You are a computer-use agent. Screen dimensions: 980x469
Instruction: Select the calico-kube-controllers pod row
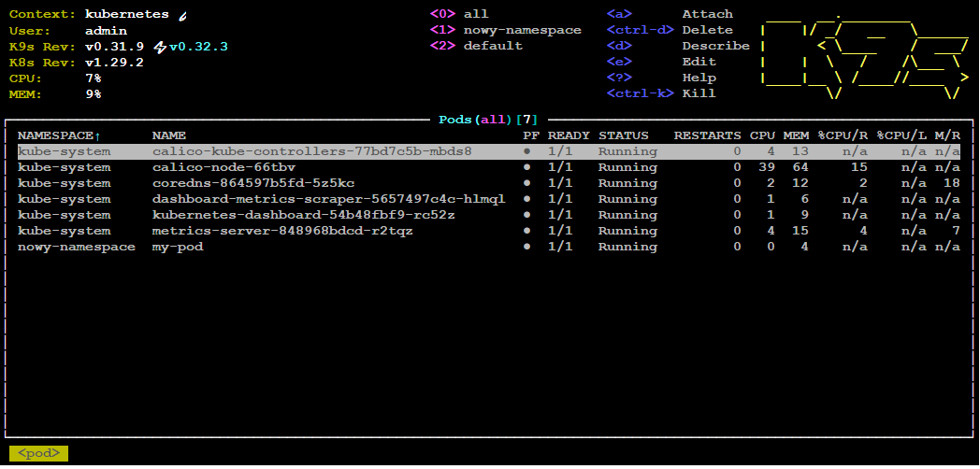point(489,151)
